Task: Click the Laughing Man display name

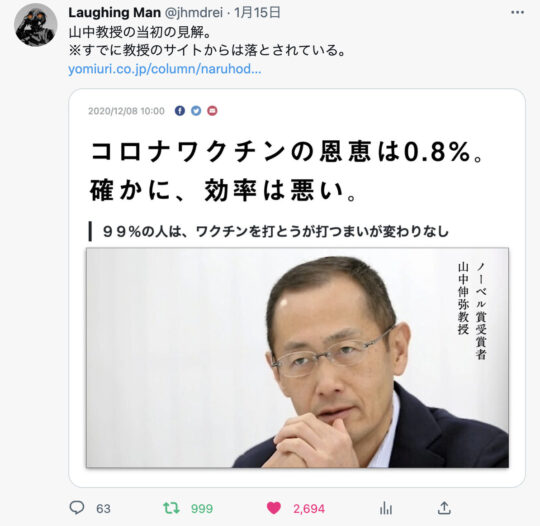Action: click(x=114, y=13)
